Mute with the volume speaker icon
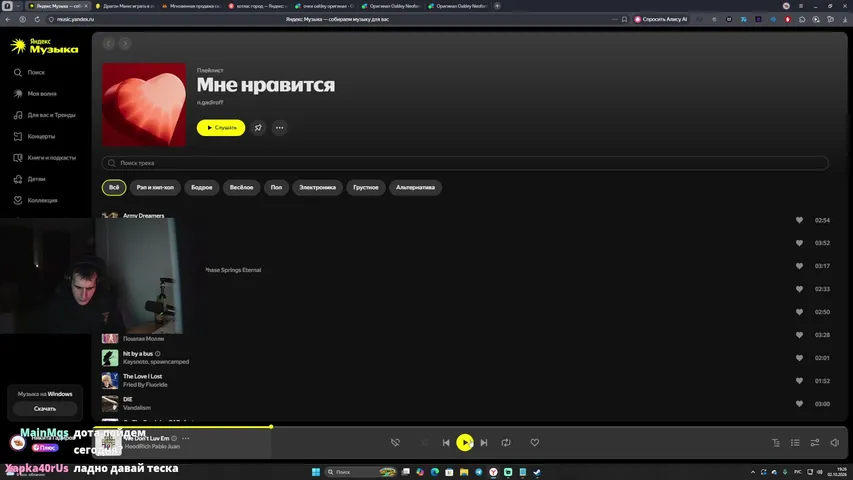The width and height of the screenshot is (853, 480). point(835,442)
